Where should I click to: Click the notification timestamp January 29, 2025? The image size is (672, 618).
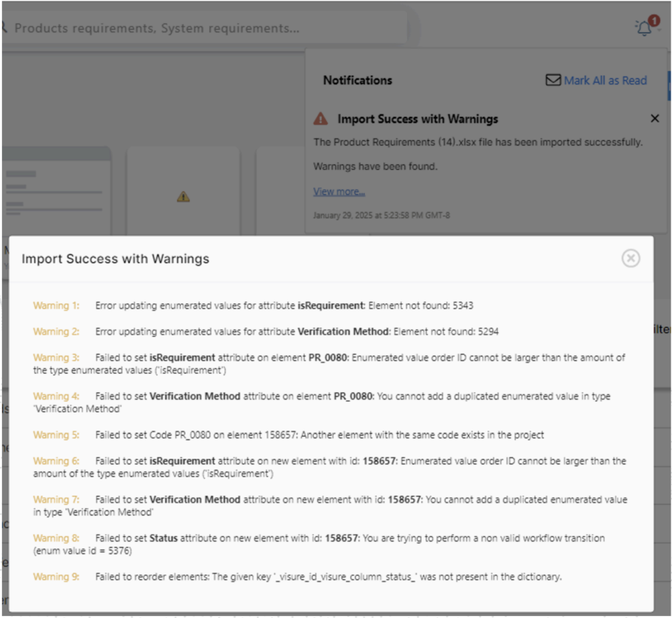(x=381, y=215)
